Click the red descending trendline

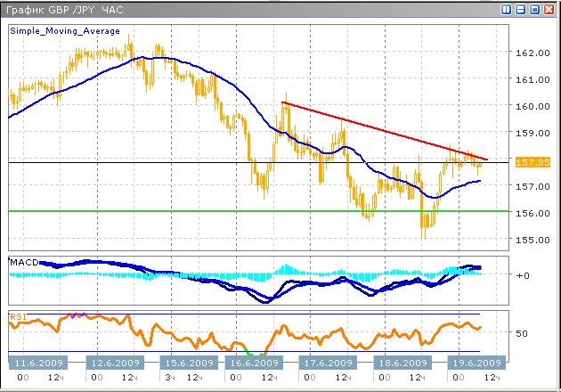tap(383, 130)
